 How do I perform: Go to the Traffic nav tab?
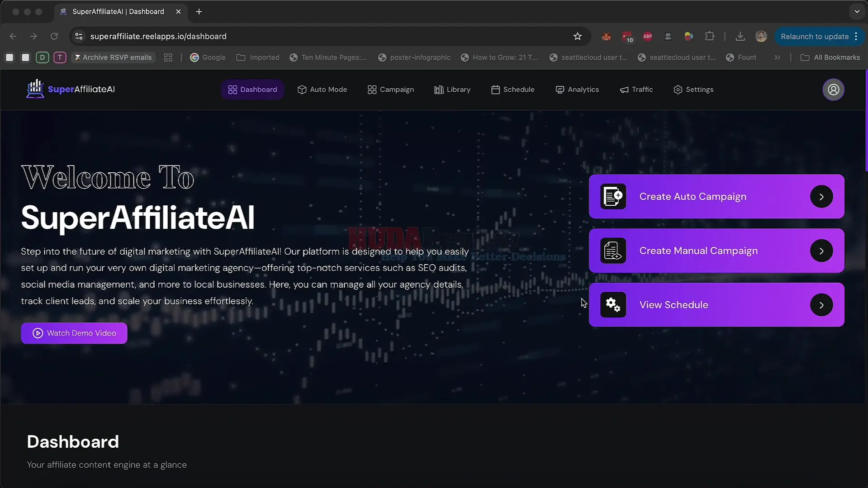(636, 90)
